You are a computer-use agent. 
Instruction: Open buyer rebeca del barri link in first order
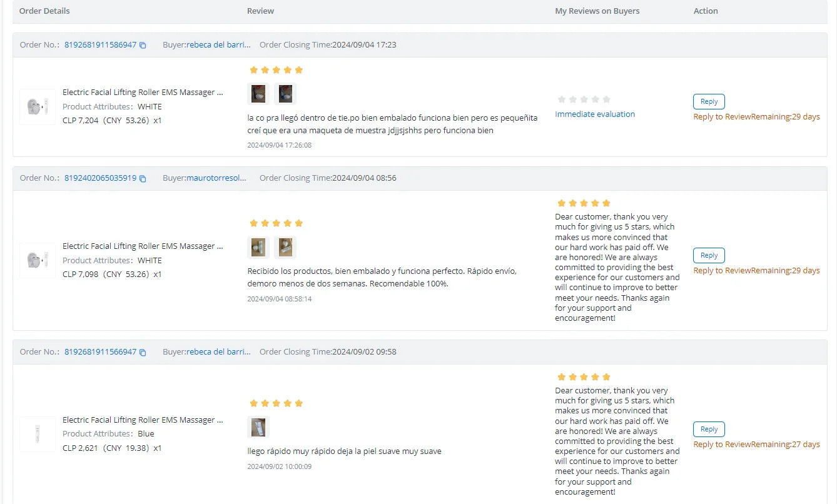click(x=218, y=45)
